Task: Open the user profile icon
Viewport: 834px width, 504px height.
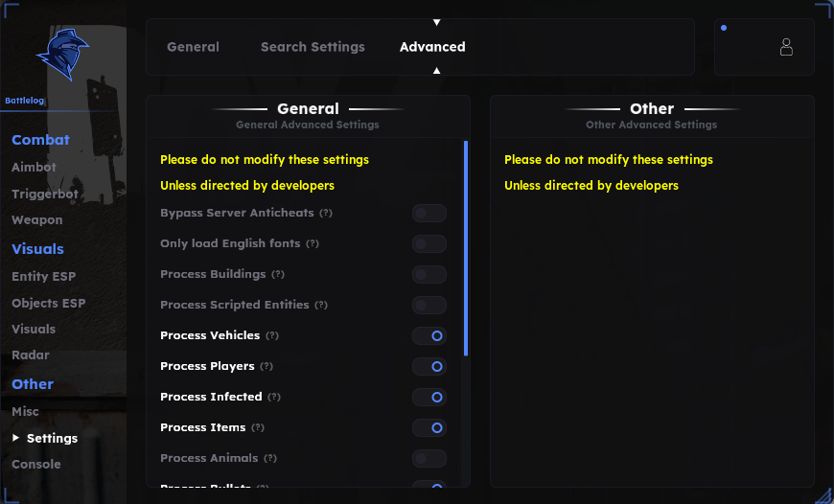Action: pyautogui.click(x=786, y=47)
